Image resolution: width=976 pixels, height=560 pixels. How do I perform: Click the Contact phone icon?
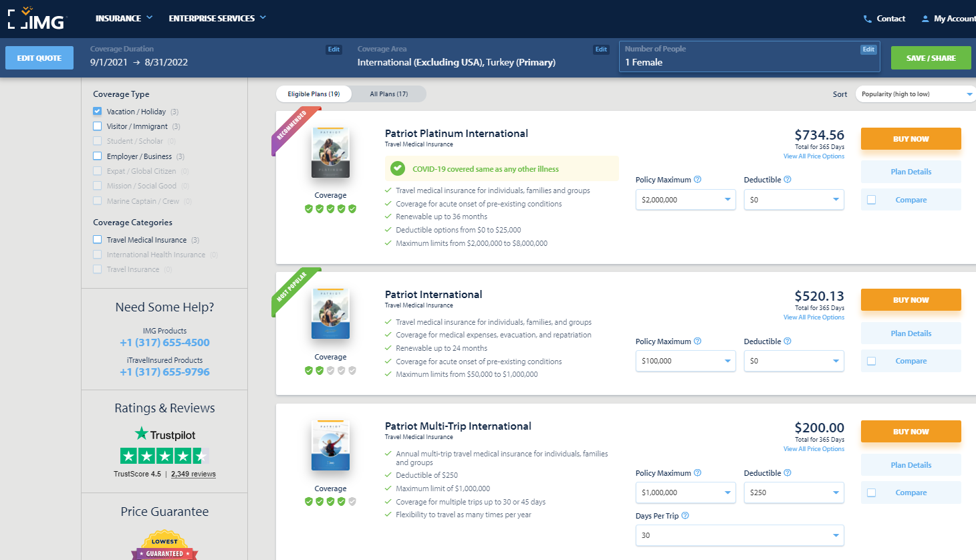pos(868,19)
